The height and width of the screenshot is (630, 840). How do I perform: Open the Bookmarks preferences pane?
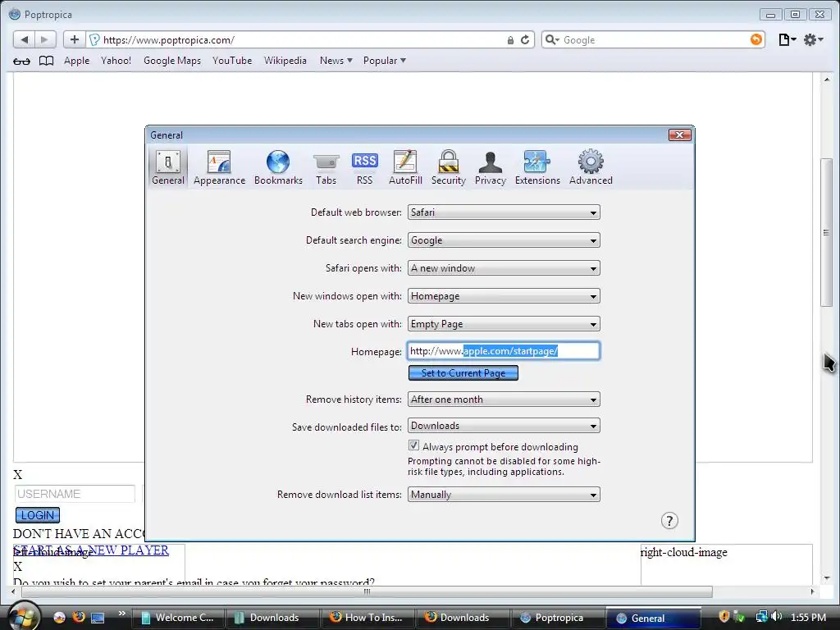278,167
